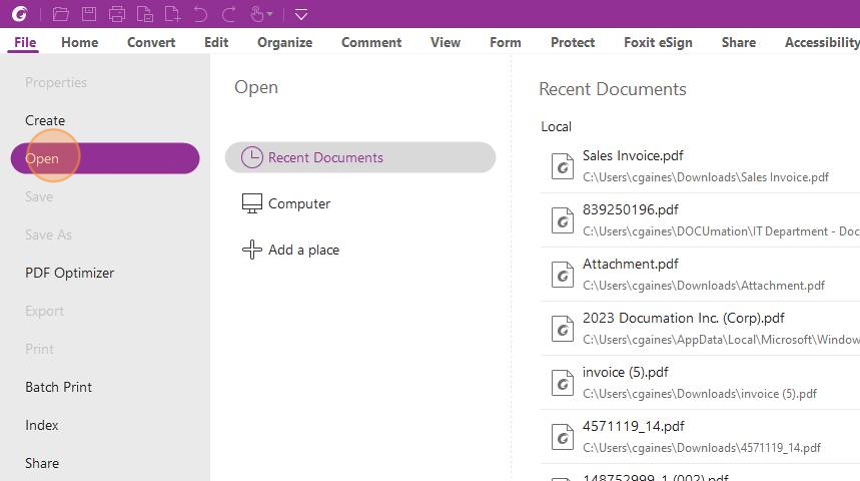This screenshot has height=481, width=860.
Task: Click the monitor icon next to Computer
Action: tap(252, 203)
